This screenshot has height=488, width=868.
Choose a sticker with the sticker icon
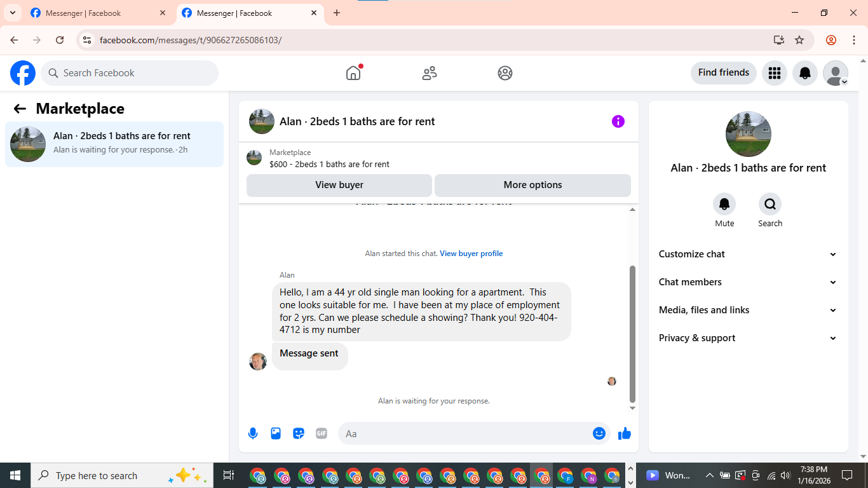tap(299, 433)
